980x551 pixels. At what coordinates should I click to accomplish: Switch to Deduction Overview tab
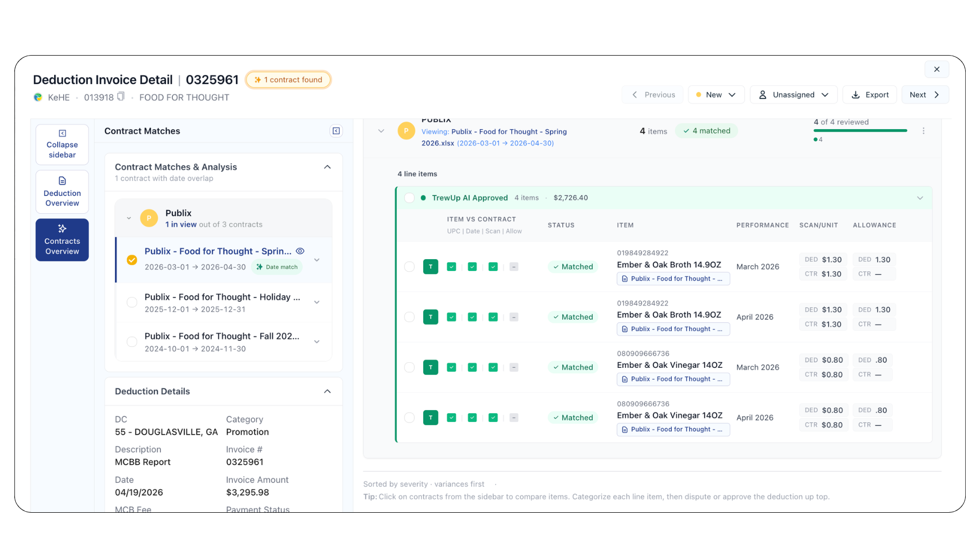click(62, 192)
